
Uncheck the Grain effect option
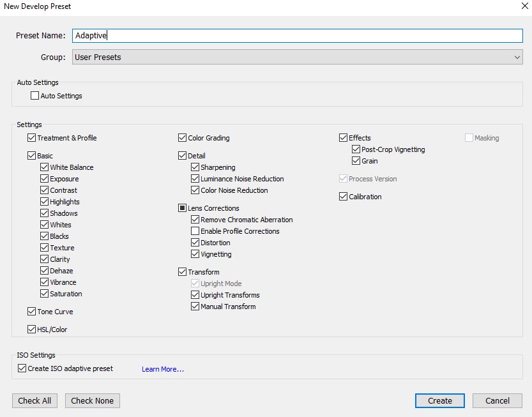click(x=356, y=161)
